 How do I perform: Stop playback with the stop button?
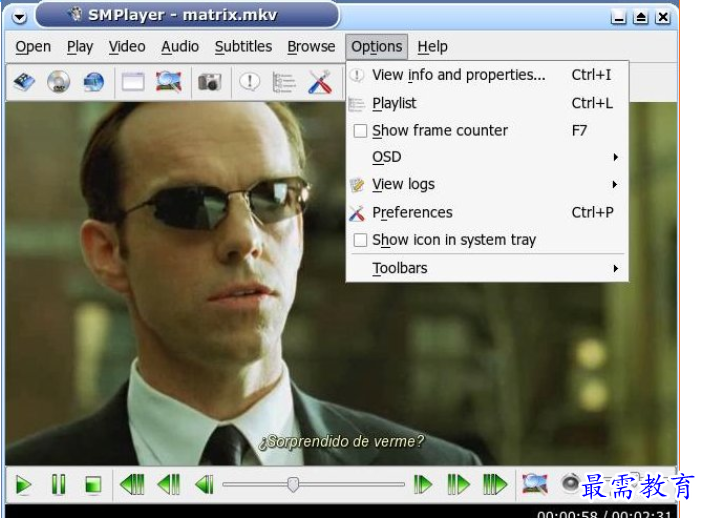click(x=93, y=485)
